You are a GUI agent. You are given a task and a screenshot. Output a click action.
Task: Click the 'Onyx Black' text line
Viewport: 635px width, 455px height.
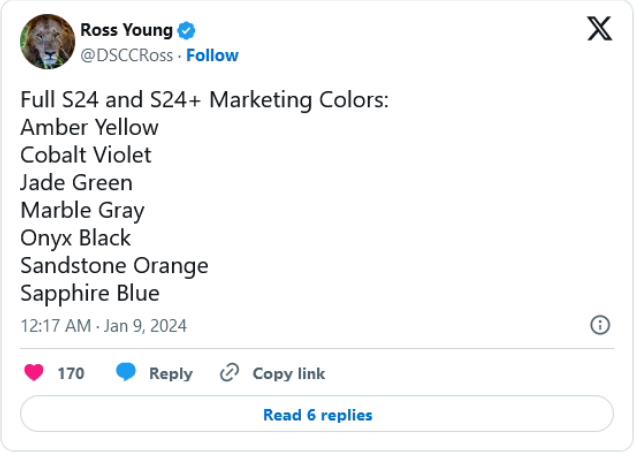[75, 238]
